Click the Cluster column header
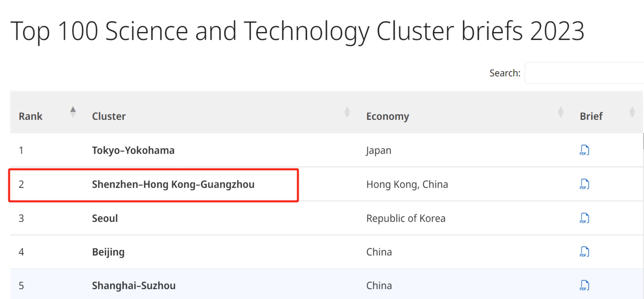 (x=109, y=116)
